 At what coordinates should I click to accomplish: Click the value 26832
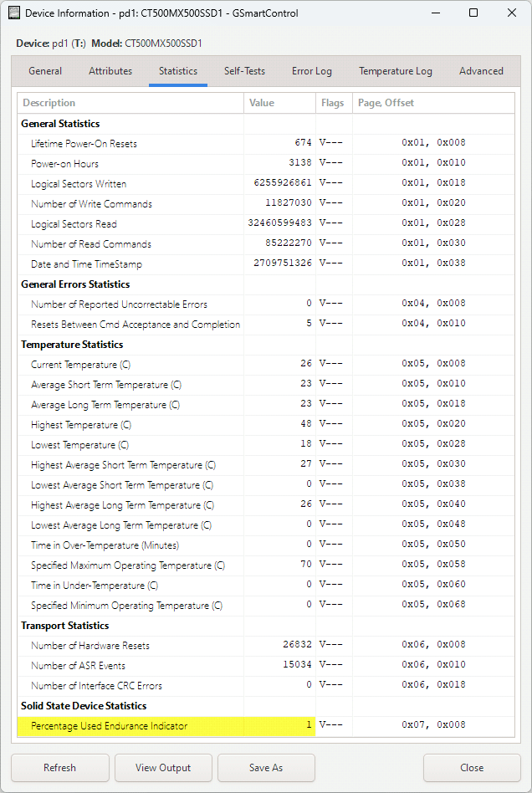(x=297, y=644)
